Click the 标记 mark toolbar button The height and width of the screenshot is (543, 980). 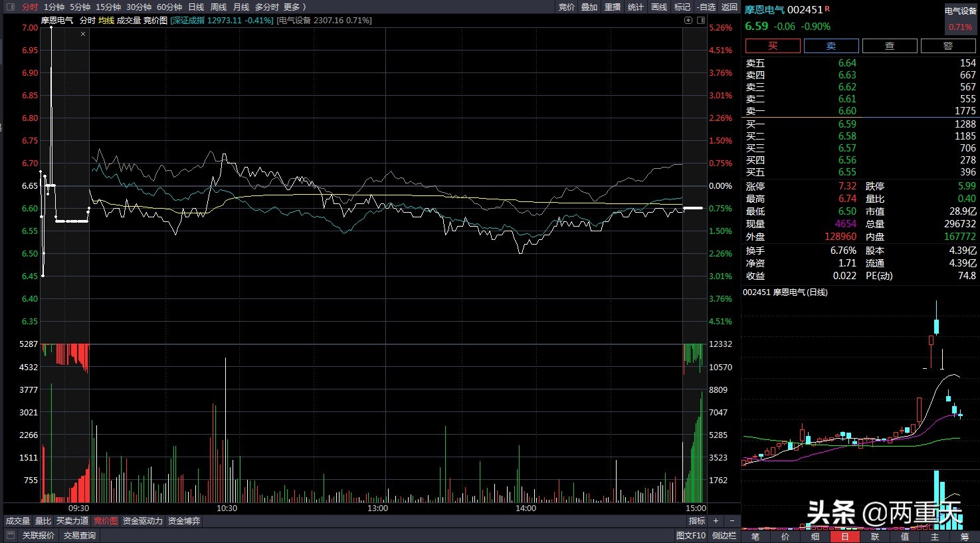682,7
